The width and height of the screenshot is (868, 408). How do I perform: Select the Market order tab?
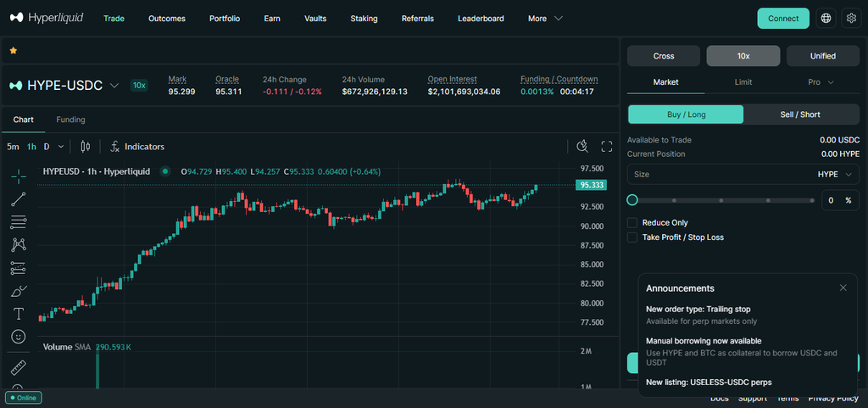click(x=666, y=82)
